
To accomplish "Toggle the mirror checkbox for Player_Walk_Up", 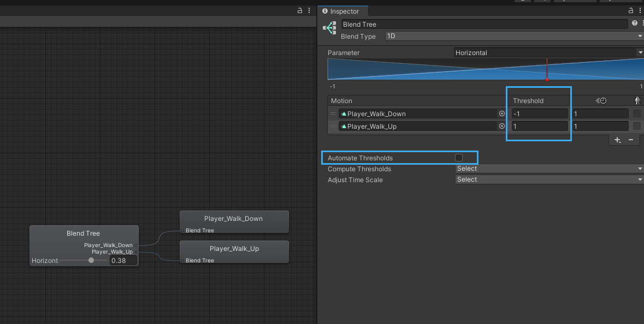I will (x=636, y=127).
